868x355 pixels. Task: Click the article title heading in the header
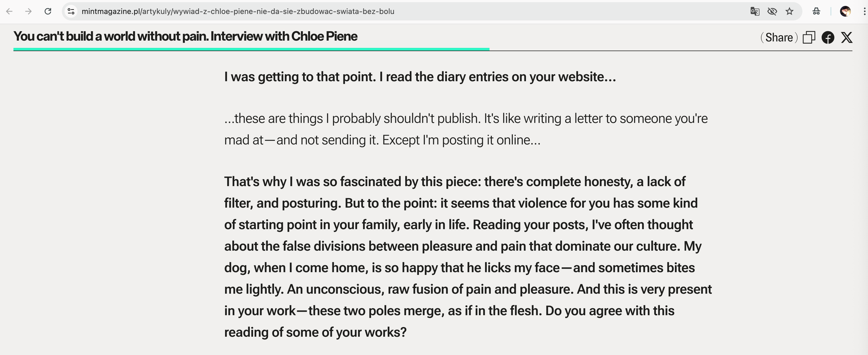tap(185, 36)
